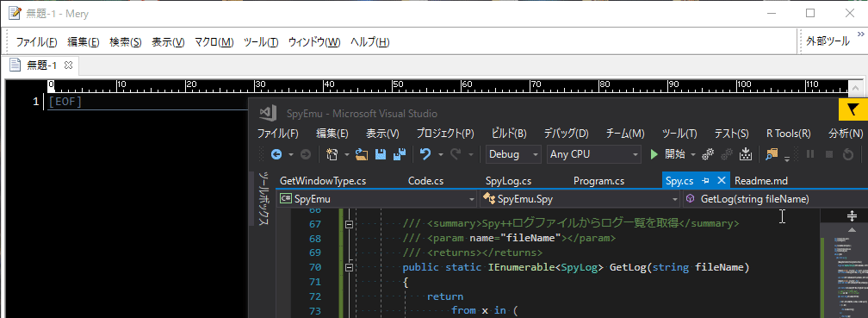The image size is (868, 318).
Task: Open dropdown arrow next to 開始
Action: coord(693,155)
